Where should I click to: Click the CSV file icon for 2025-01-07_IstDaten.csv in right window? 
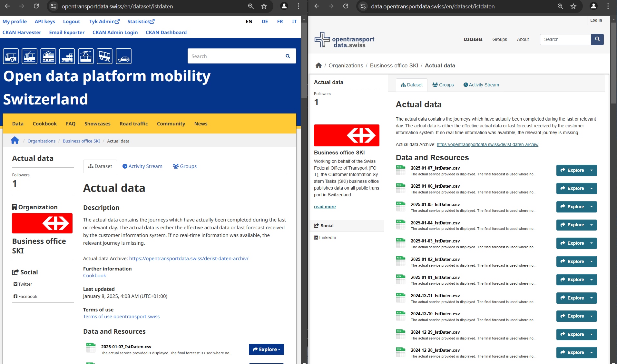tap(401, 170)
